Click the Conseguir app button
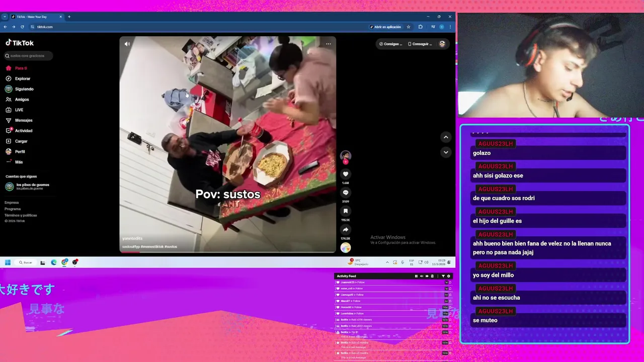The width and height of the screenshot is (644, 362). tap(420, 44)
